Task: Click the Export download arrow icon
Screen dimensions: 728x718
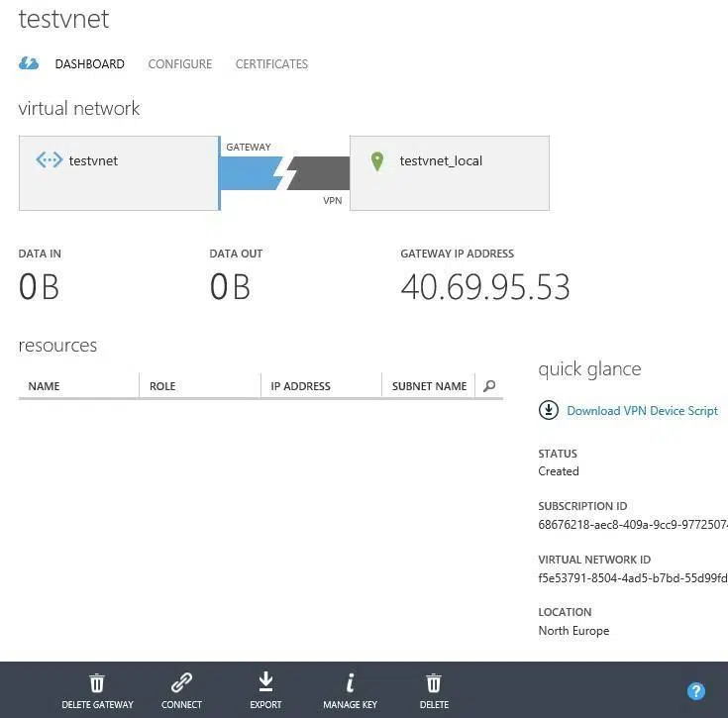Action: point(265,682)
